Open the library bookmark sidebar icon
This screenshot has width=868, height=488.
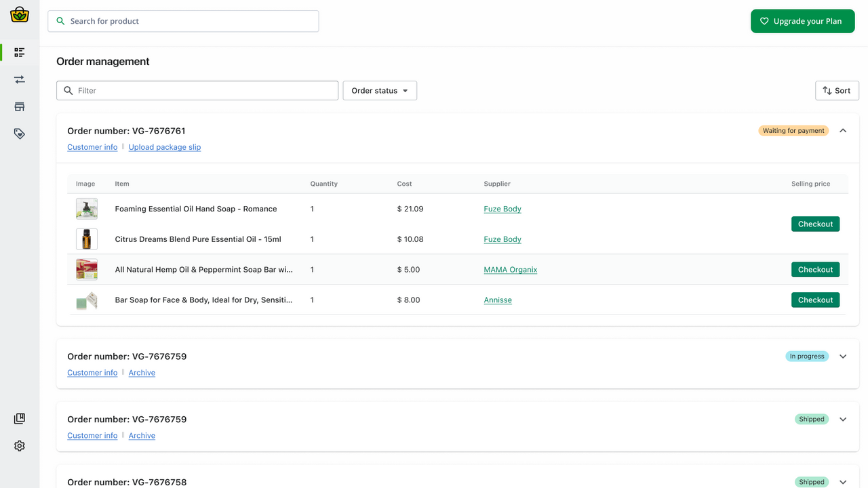(20, 419)
